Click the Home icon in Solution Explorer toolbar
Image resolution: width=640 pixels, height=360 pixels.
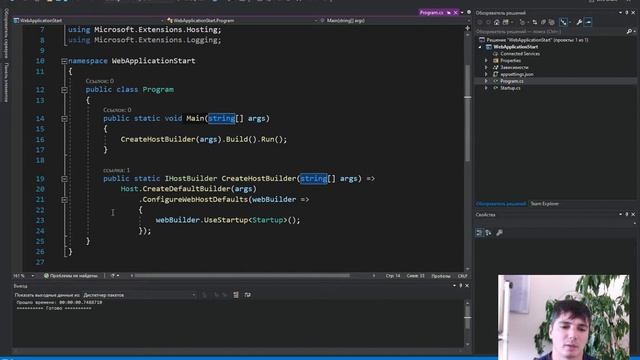[x=497, y=22]
